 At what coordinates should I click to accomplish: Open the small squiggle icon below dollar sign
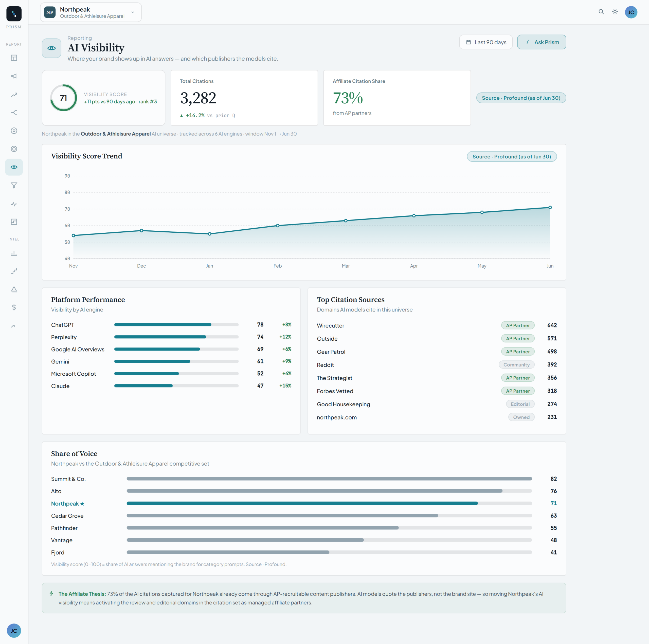tap(13, 326)
